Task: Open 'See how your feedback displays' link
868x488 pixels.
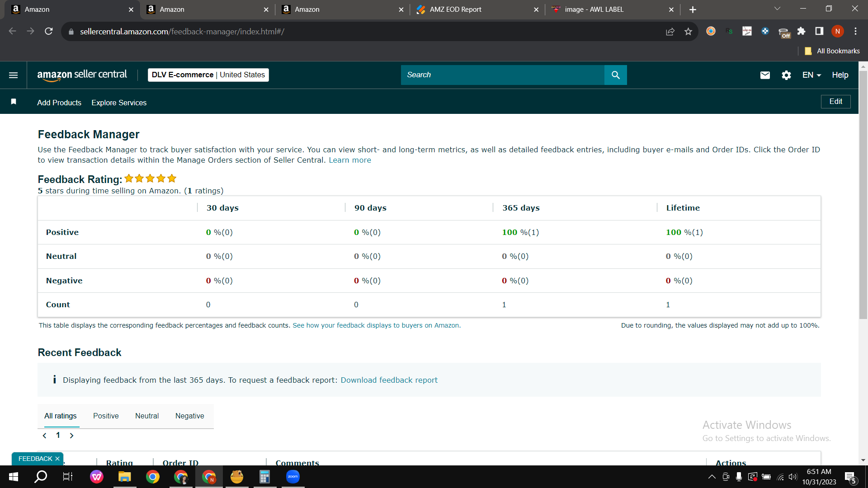Action: 377,325
